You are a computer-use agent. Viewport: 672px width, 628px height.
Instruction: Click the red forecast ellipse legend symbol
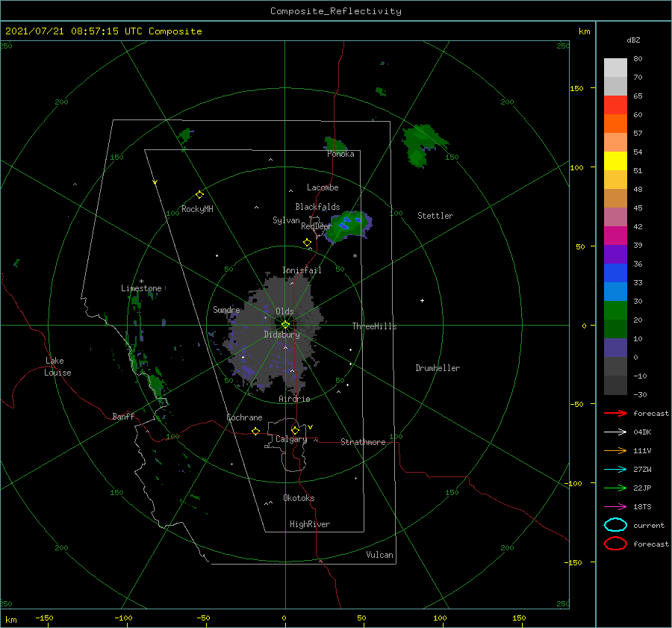click(615, 544)
